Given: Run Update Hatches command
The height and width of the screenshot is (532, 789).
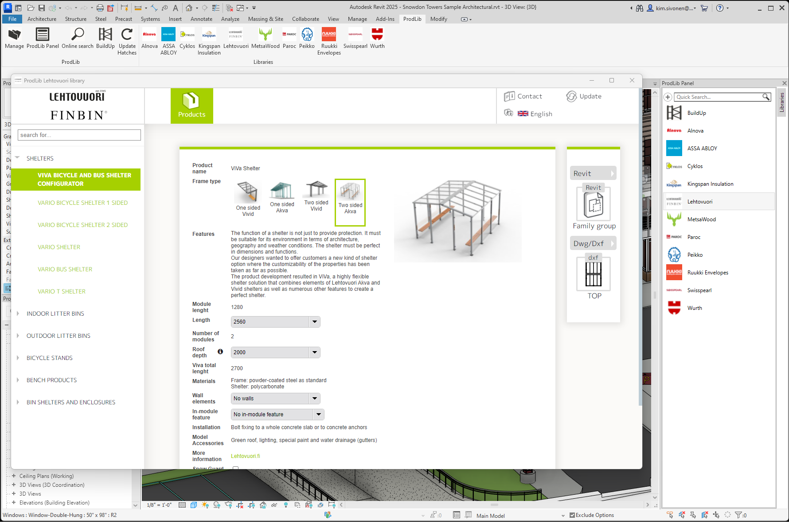Looking at the screenshot, I should click(x=127, y=41).
